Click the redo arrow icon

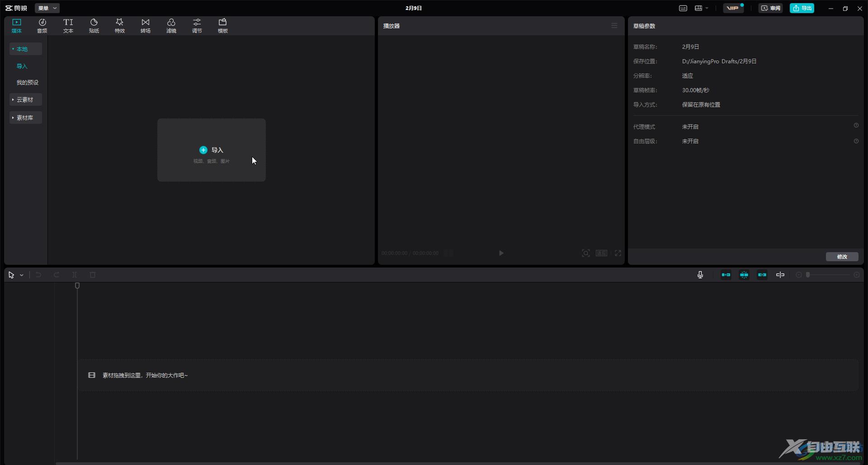click(57, 275)
